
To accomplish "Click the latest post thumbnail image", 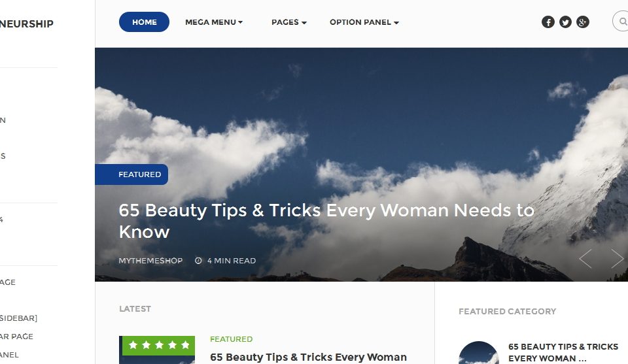I will 157,350.
